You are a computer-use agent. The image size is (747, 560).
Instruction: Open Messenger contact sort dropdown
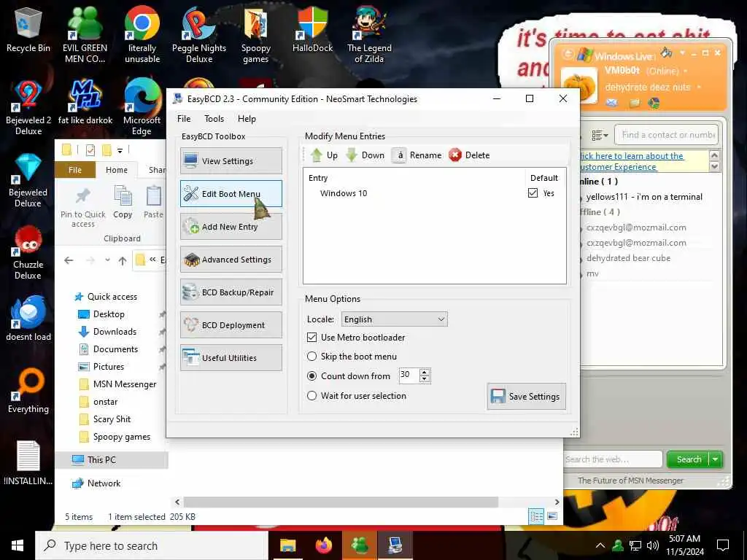[600, 136]
